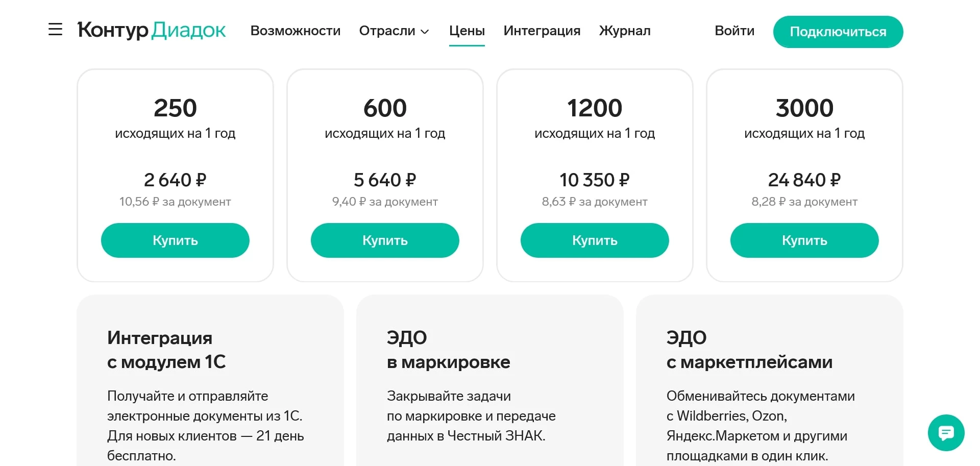
Task: Expand the Отрасли dropdown menu
Action: click(394, 31)
